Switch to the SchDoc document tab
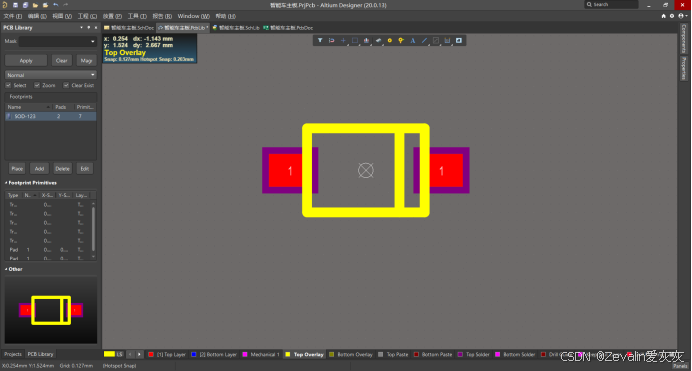Viewport: 692px width, 371px height. point(129,28)
